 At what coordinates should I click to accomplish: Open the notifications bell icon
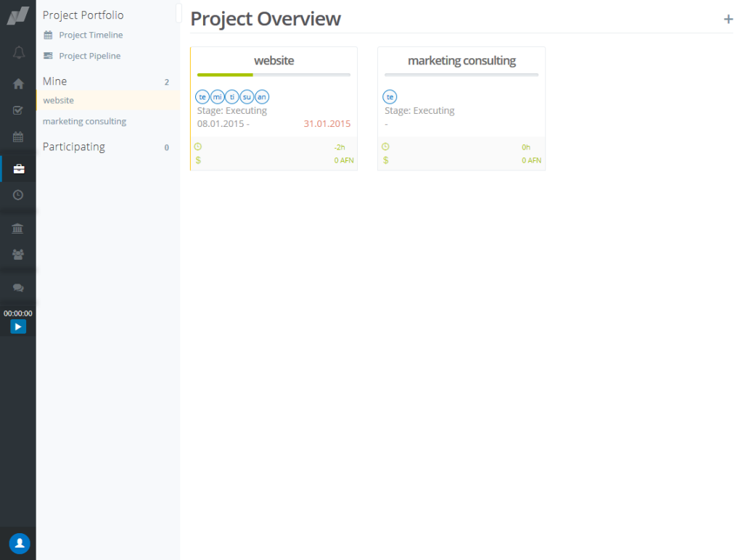[x=18, y=52]
